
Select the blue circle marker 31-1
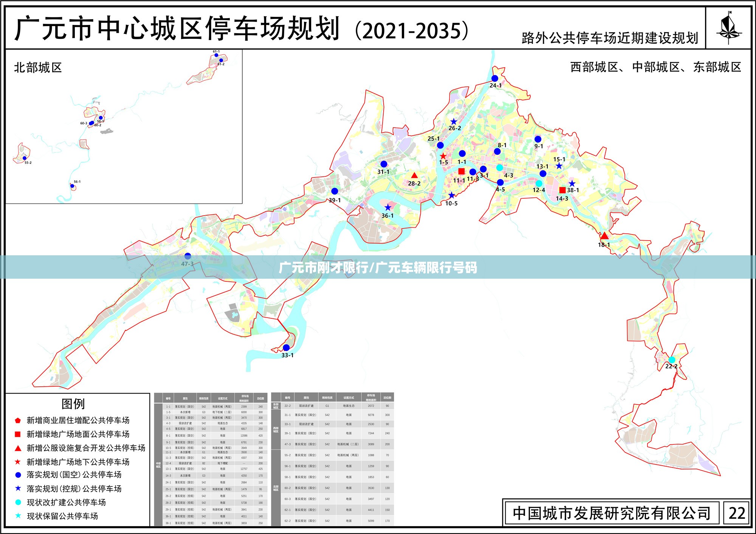(384, 164)
